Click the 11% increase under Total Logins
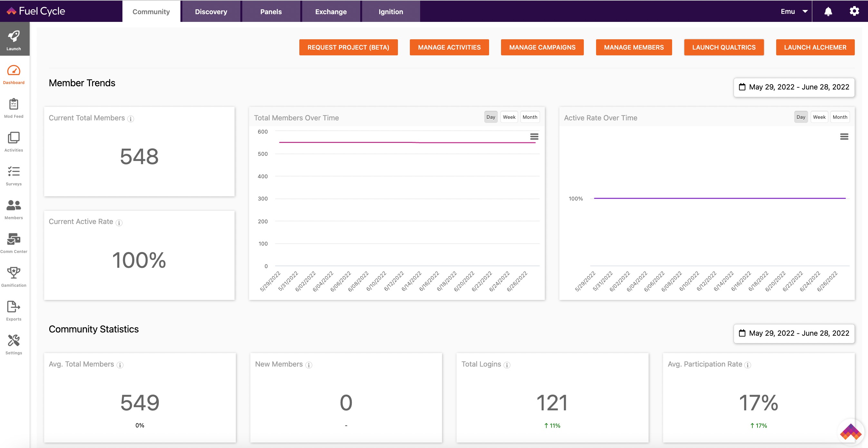868x448 pixels. [x=552, y=425]
